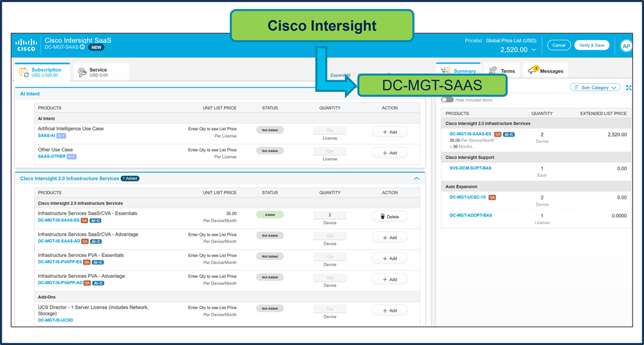Click the Cancel button

[559, 45]
